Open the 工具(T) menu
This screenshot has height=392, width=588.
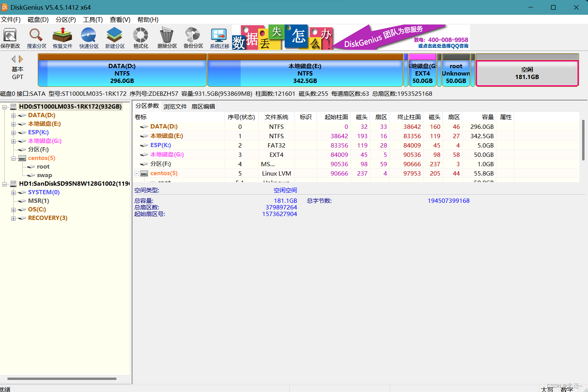point(92,19)
